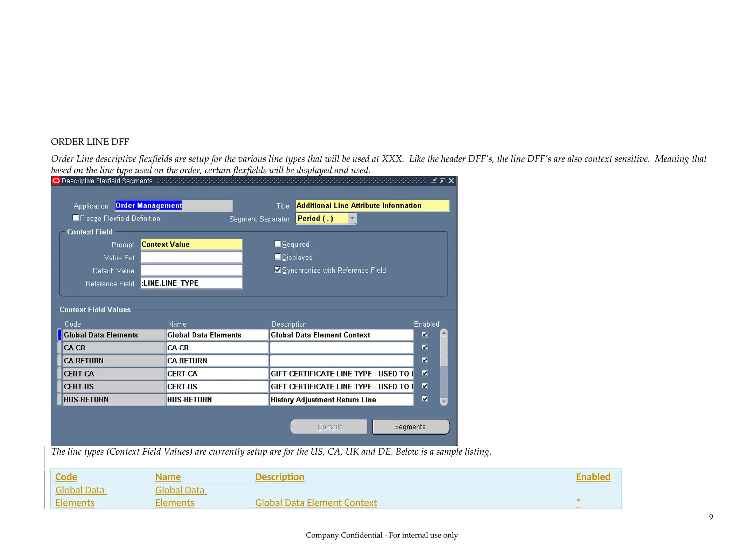
Task: Maximize the Descriptive Flexfield Segments window
Action: coord(442,181)
